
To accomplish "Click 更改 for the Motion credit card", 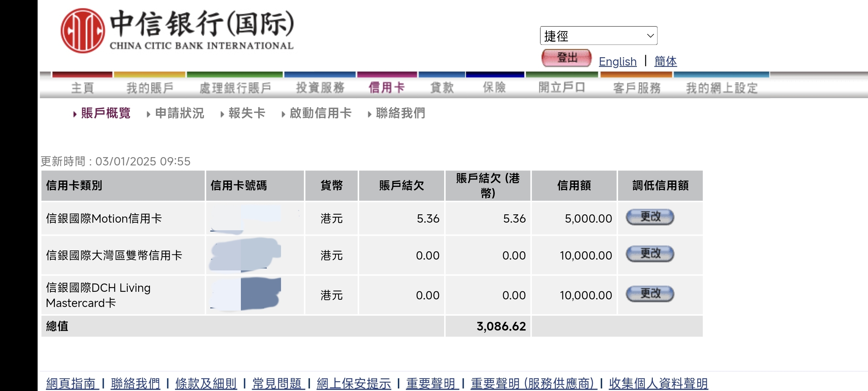I will tap(650, 217).
